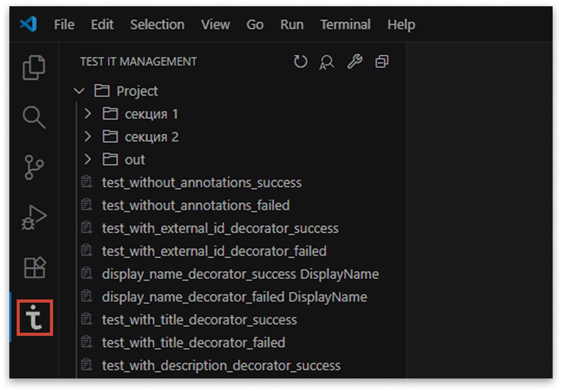Viewport: 562px width, 392px height.
Task: Open the Search view in the activity bar
Action: [x=34, y=118]
